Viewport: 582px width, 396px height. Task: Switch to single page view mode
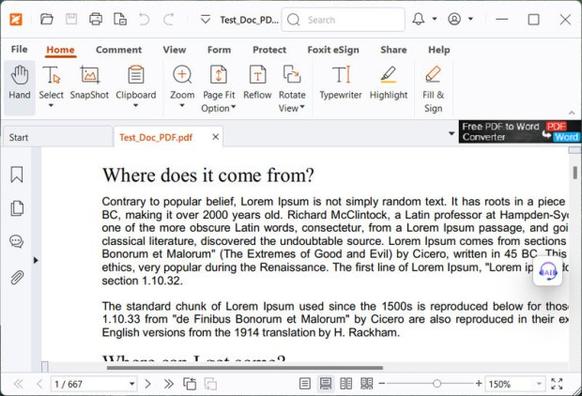[x=305, y=383]
